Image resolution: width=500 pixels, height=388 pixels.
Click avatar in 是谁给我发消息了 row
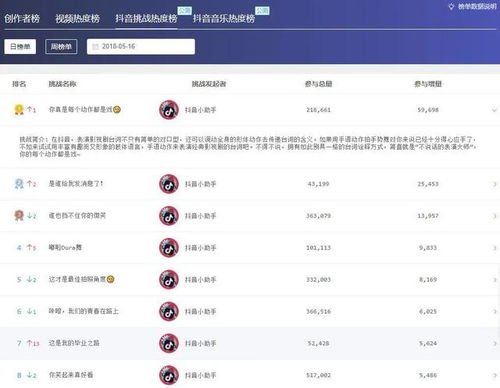[x=169, y=184]
